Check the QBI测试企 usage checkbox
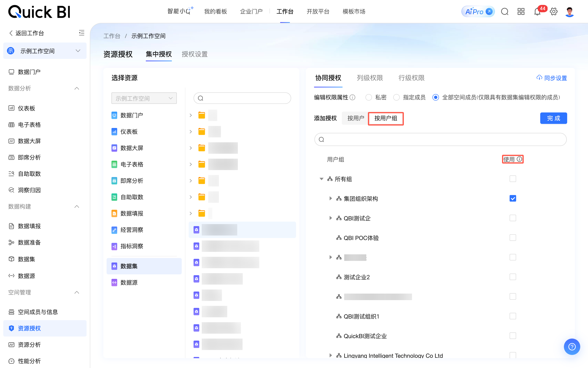Image resolution: width=588 pixels, height=368 pixels. coord(513,218)
